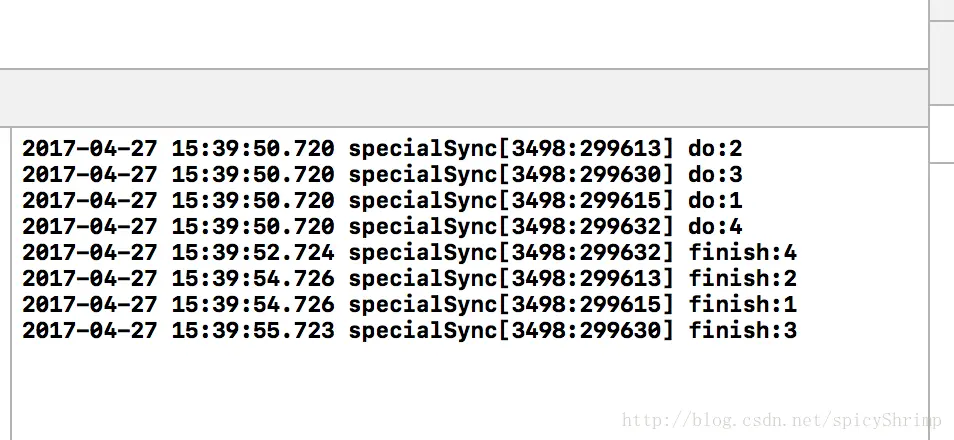Click the date 2017-04-27 in the first line
Image resolution: width=954 pixels, height=440 pixels.
[90, 149]
